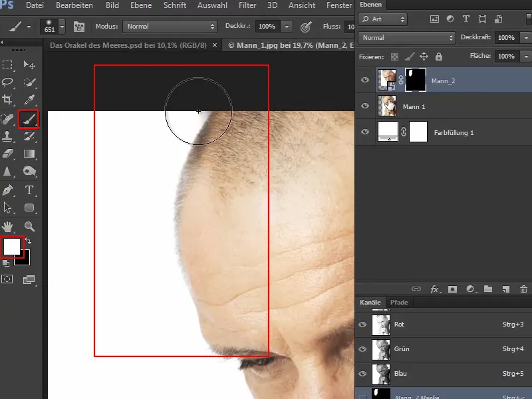Select the Crop tool

point(7,99)
